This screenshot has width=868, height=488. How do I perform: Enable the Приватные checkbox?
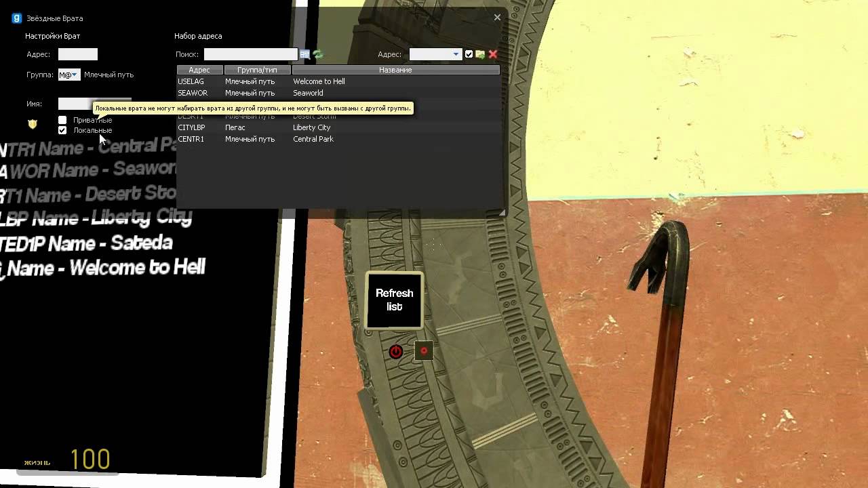[62, 120]
